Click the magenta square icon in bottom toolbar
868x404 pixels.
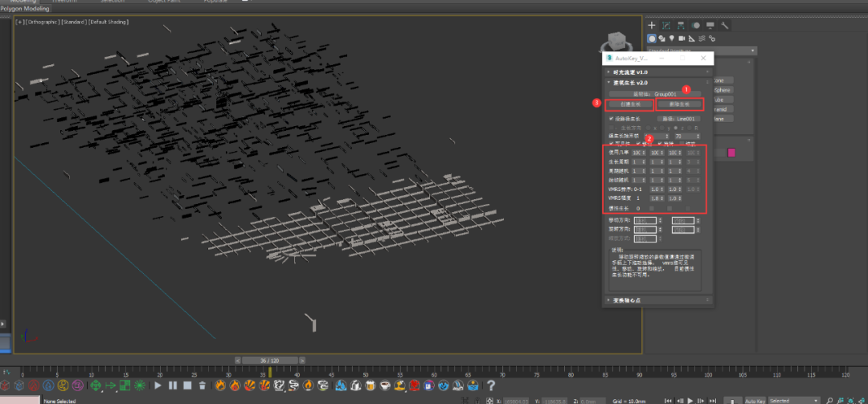[77, 386]
